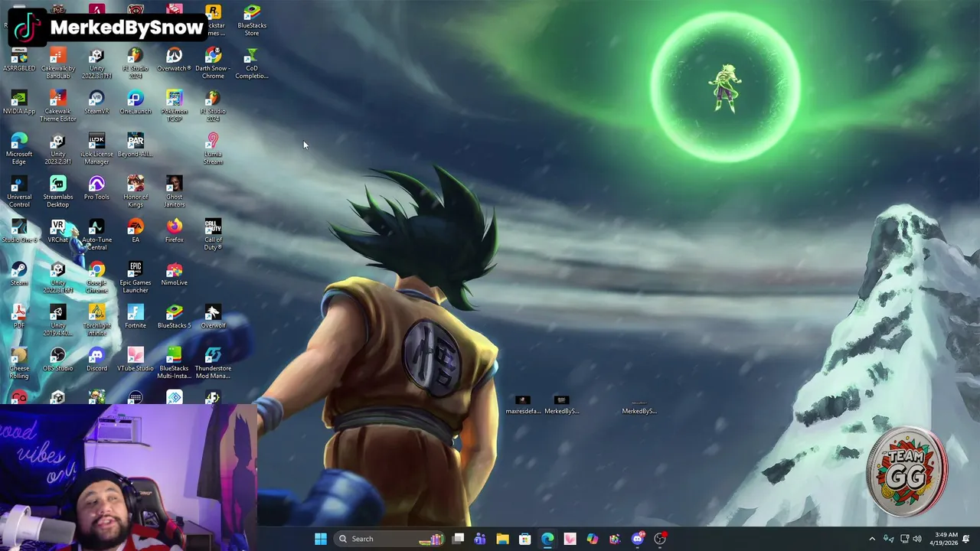Image resolution: width=980 pixels, height=551 pixels.
Task: Launch the NVIDIA App shortcut
Action: pos(19,104)
